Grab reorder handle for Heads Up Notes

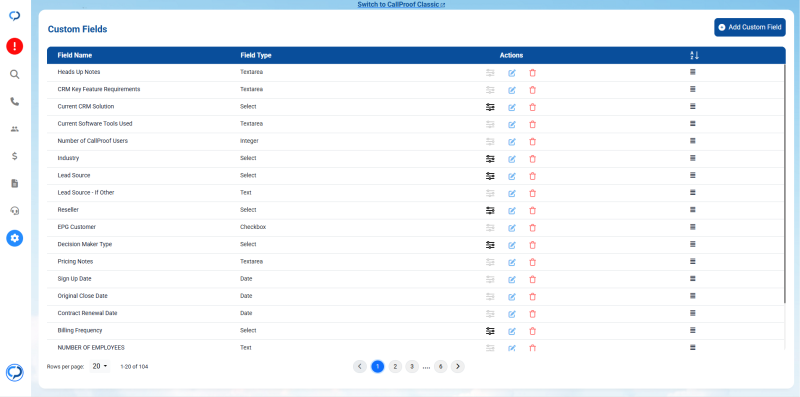693,72
